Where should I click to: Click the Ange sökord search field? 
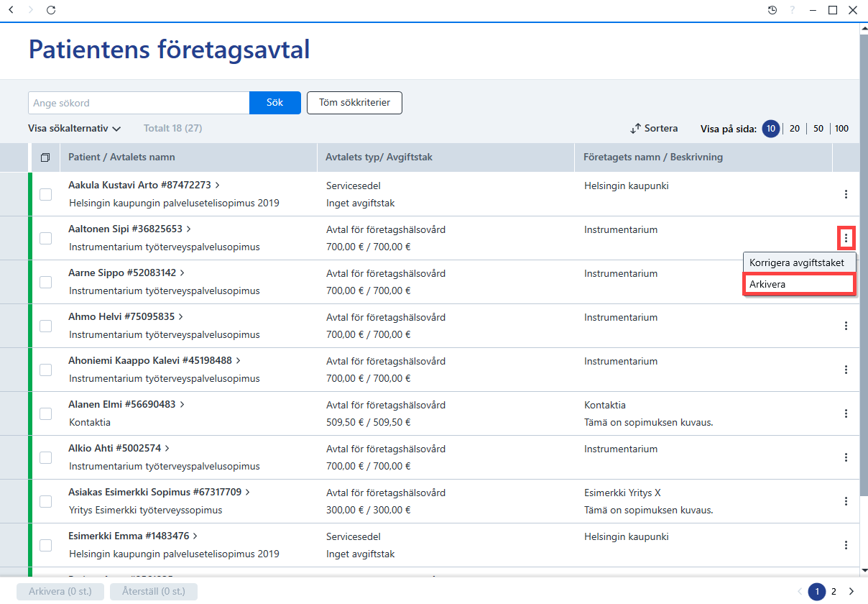139,103
